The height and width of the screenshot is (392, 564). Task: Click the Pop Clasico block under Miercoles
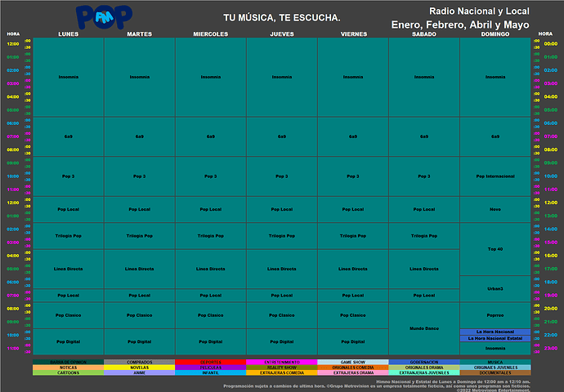(x=211, y=315)
